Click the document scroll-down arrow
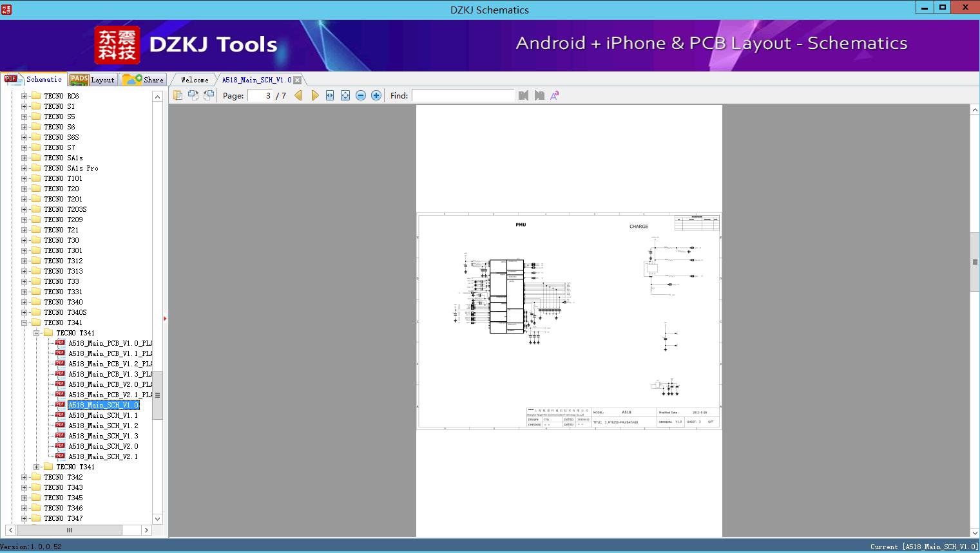 point(975,532)
